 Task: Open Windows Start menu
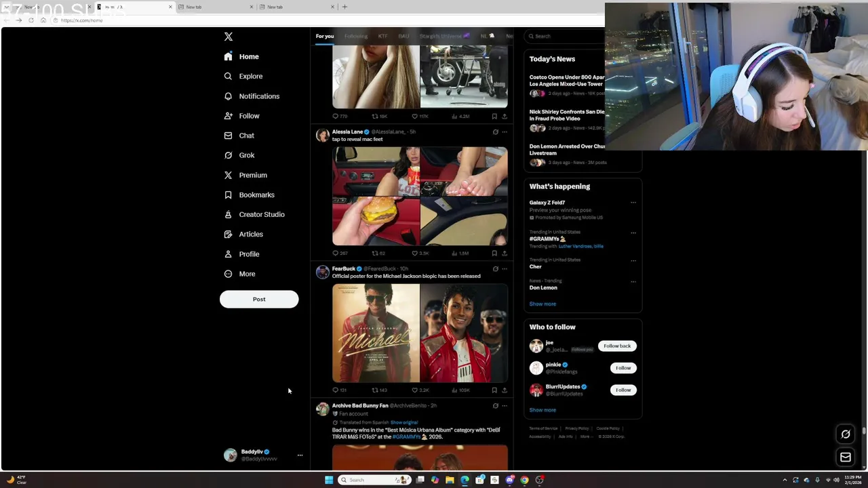329,480
